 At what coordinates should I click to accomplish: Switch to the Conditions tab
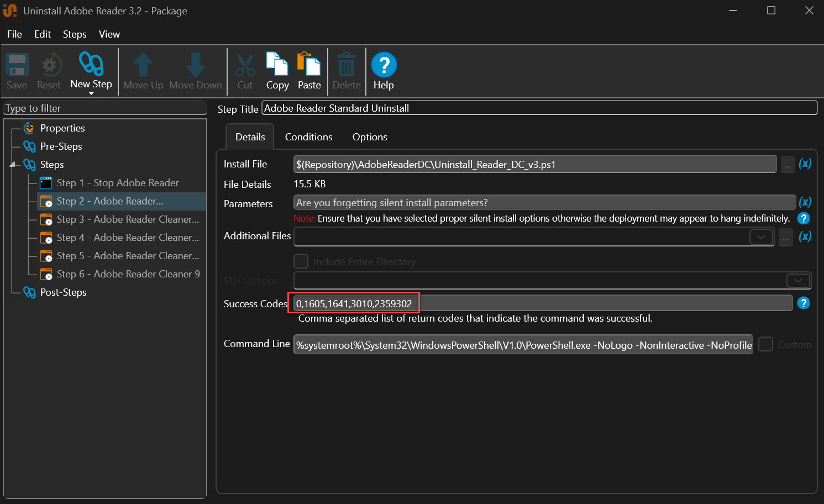[x=309, y=137]
